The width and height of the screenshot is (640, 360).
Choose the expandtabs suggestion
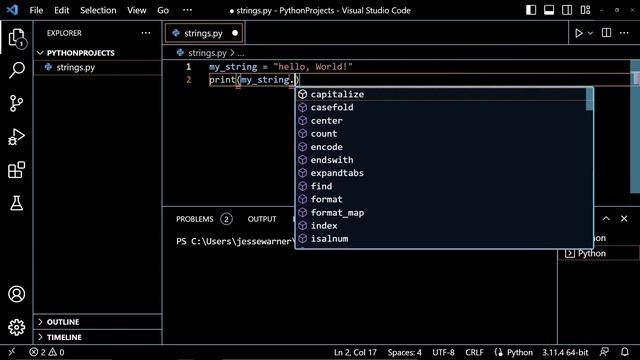click(x=441, y=173)
